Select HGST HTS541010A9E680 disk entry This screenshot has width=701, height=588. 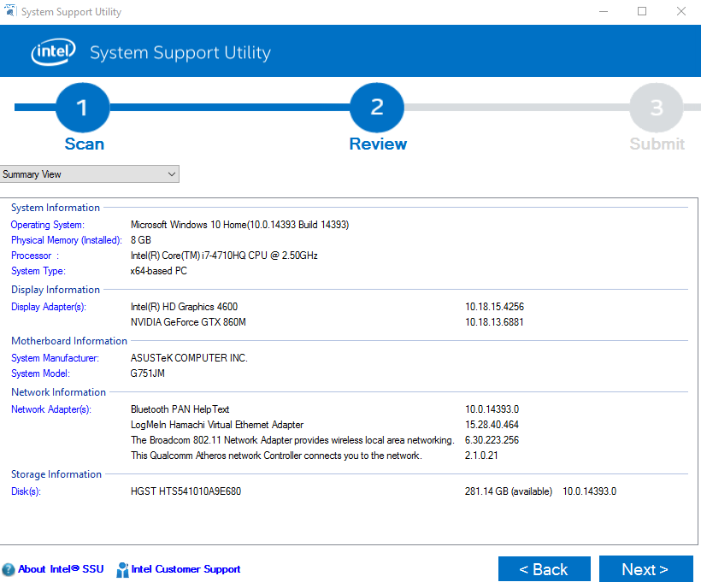pos(186,491)
